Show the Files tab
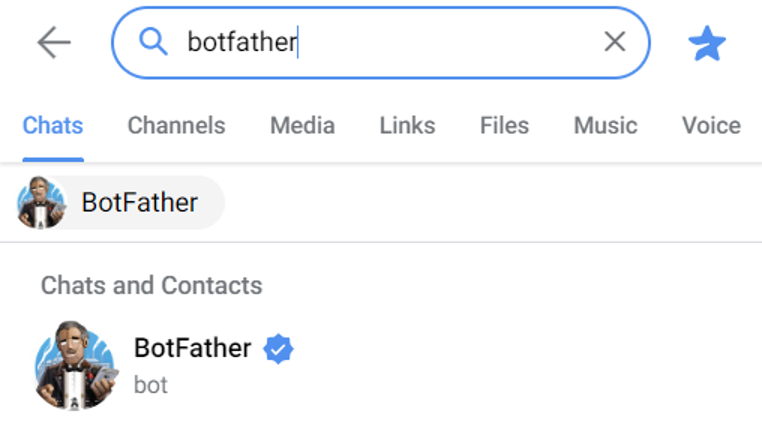 coord(504,126)
